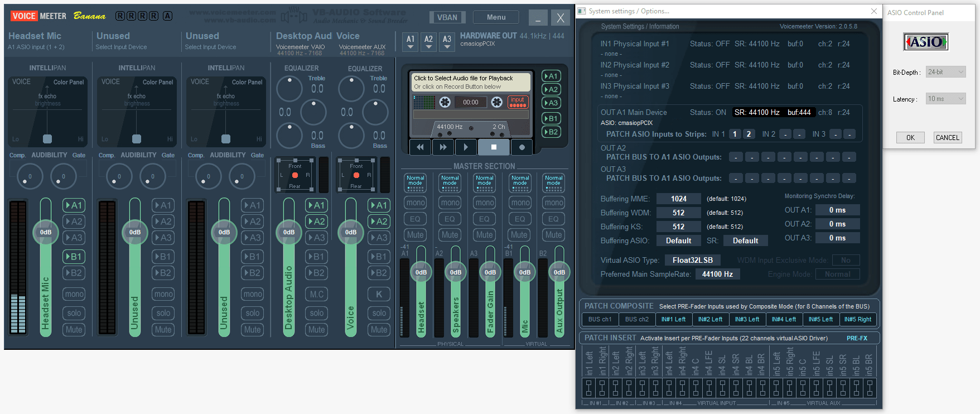The width and height of the screenshot is (980, 414).
Task: Select input device for third Unused strip
Action: [x=210, y=47]
